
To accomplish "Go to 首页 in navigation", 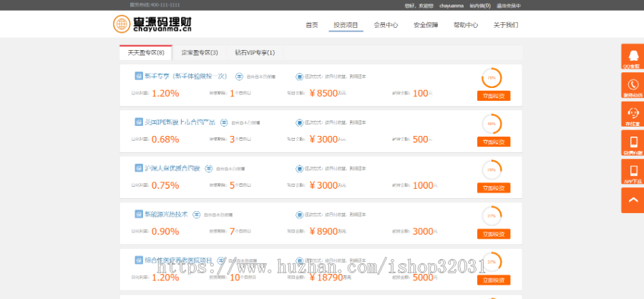I will coord(312,25).
